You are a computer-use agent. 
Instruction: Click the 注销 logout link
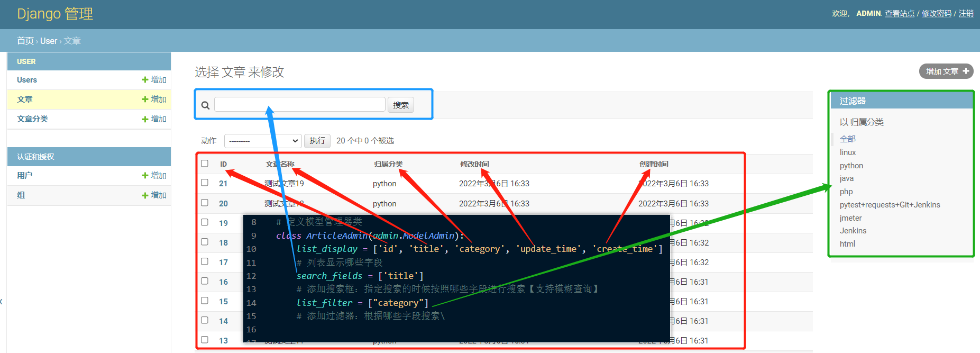(966, 13)
